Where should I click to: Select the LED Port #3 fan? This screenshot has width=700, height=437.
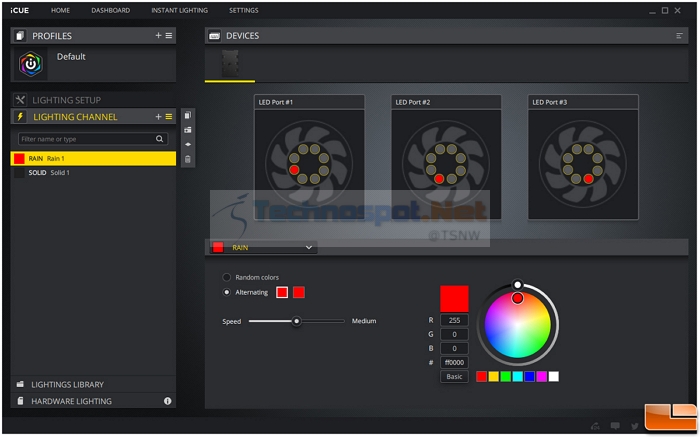tap(583, 163)
